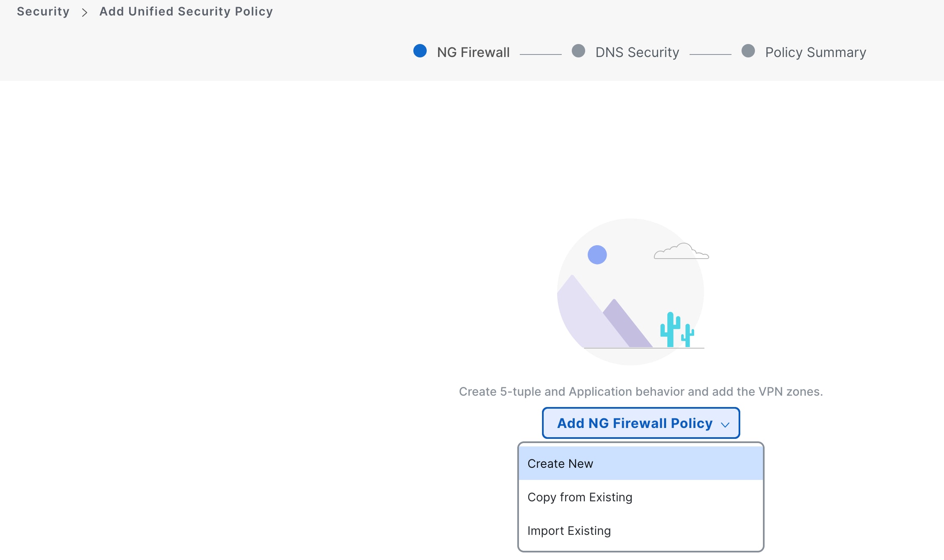The height and width of the screenshot is (560, 944).
Task: Click the Security breadcrumb link
Action: 43,12
